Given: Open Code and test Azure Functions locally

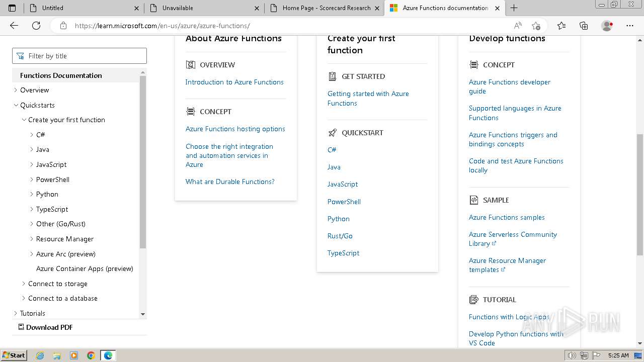Looking at the screenshot, I should pos(516,165).
